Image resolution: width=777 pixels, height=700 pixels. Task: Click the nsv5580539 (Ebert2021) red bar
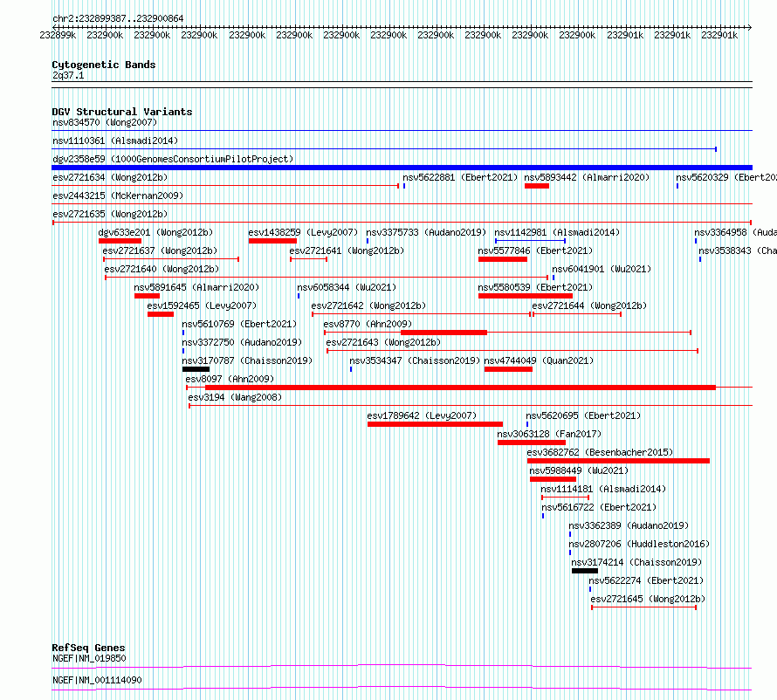pos(526,296)
